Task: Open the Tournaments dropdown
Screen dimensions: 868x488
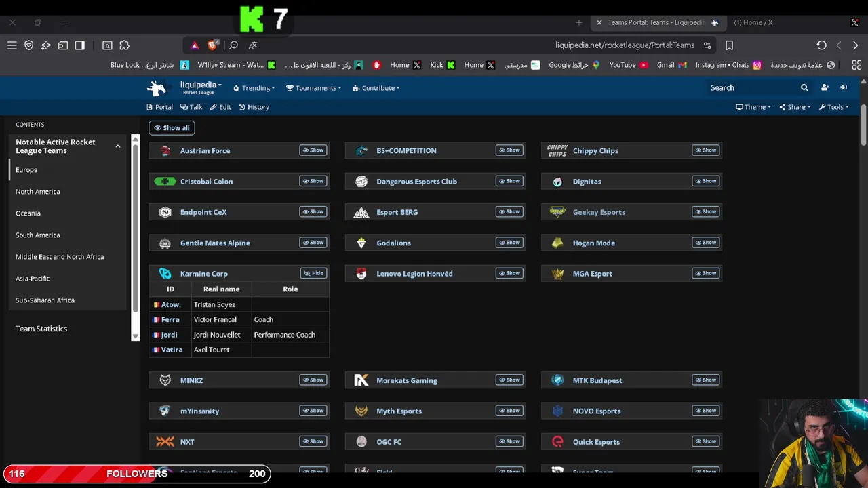Action: (x=313, y=88)
